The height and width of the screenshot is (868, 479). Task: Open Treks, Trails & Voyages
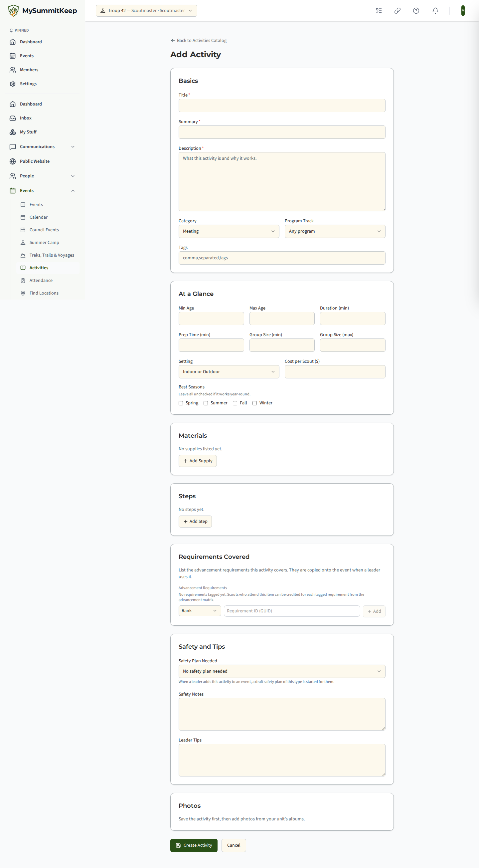click(48, 255)
